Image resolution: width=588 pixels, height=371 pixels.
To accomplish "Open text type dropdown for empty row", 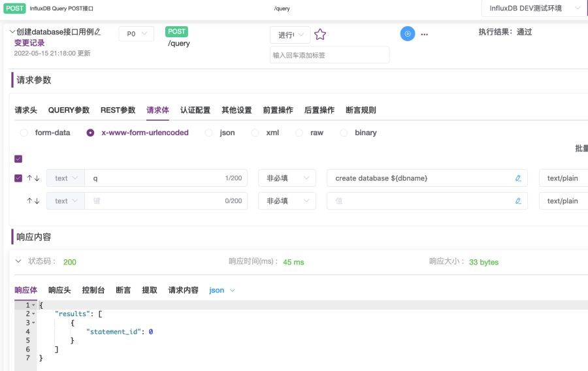I will [65, 201].
